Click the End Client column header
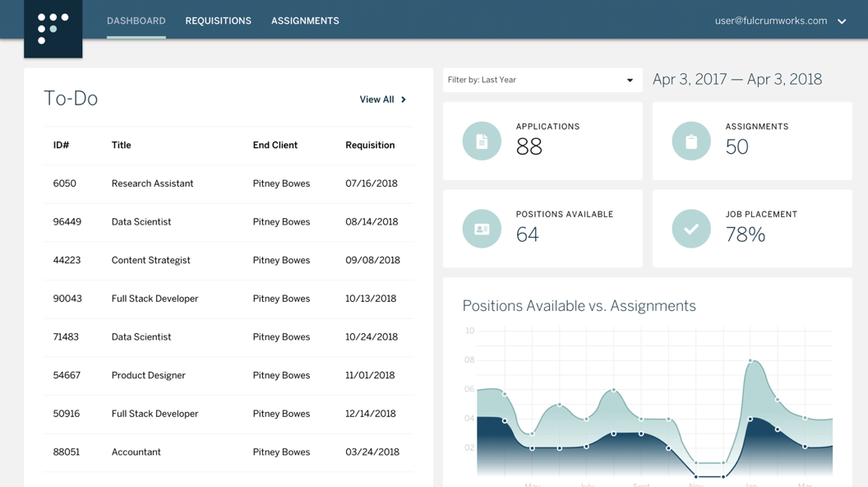The height and width of the screenshot is (487, 868). [x=275, y=146]
